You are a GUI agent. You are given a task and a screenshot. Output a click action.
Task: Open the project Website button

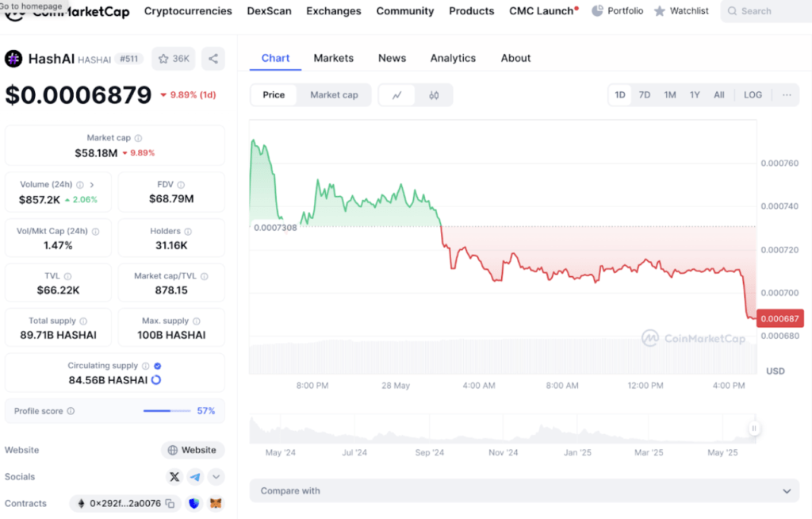point(193,450)
